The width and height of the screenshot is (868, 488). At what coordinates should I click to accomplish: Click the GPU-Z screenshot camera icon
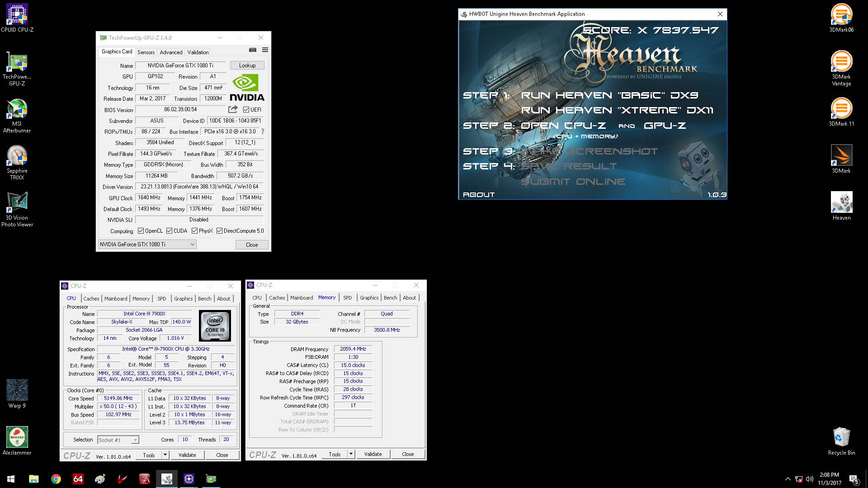coord(253,50)
